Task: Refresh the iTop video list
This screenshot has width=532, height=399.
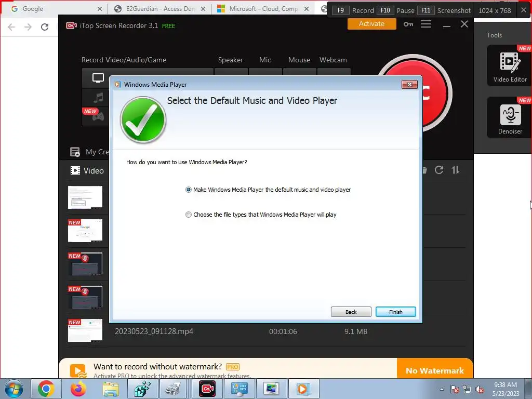Action: 438,170
